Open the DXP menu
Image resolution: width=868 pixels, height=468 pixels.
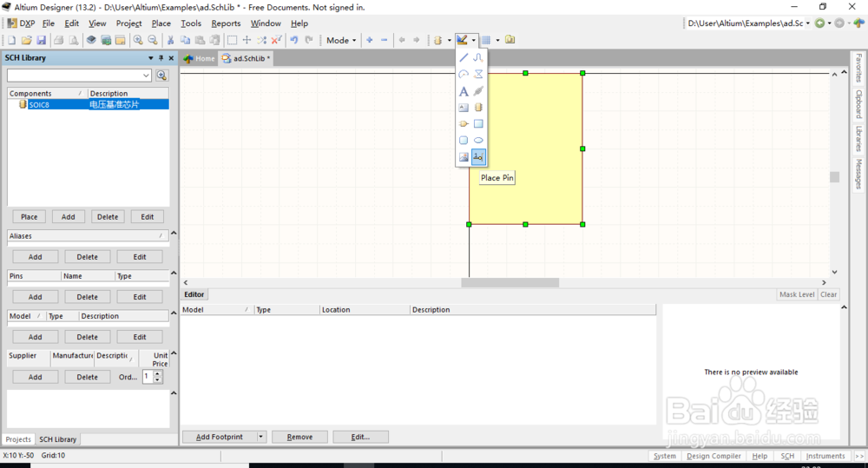(21, 23)
